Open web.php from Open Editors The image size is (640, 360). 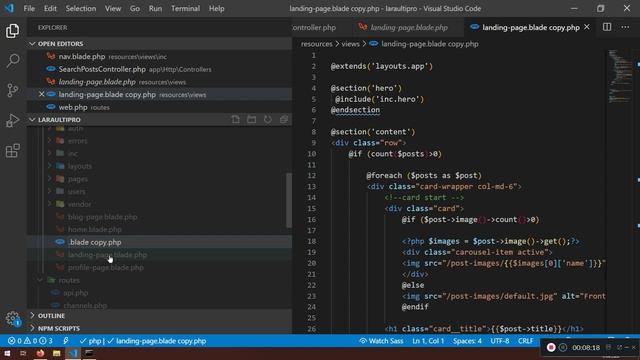pos(73,107)
